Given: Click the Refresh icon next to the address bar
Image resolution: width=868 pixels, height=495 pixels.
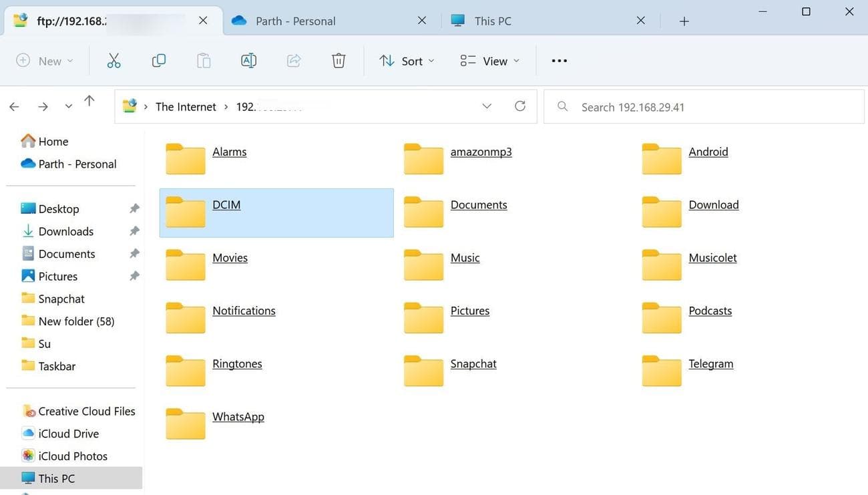Looking at the screenshot, I should point(520,106).
